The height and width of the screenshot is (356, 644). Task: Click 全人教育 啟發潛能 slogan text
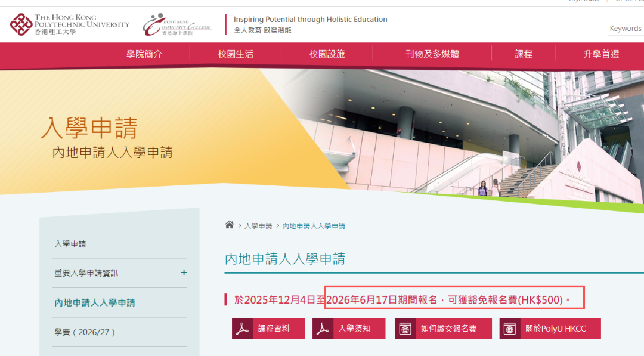(263, 30)
